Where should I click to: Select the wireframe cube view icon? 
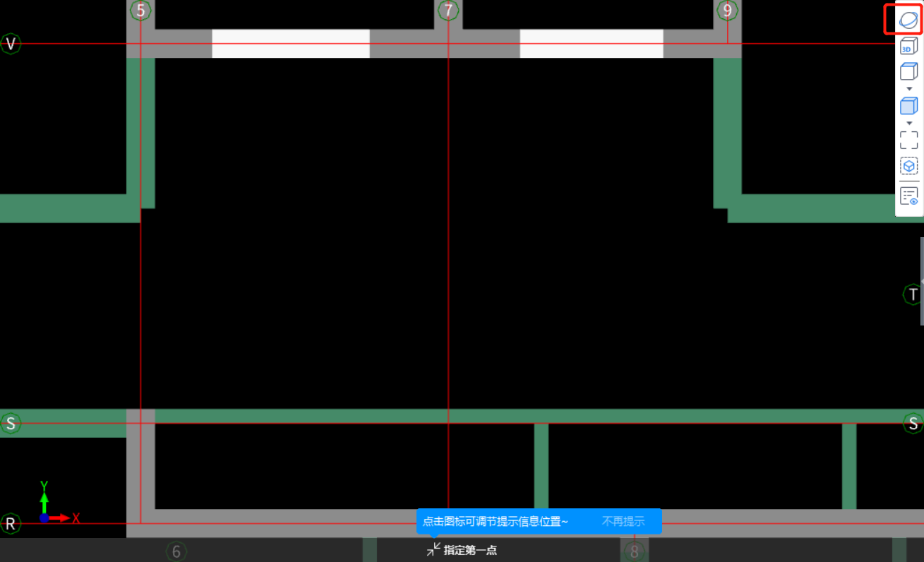click(x=908, y=71)
